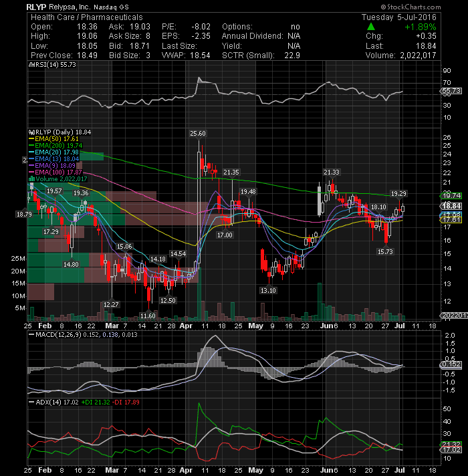468x476 pixels.
Task: Click the RSI '55.73' tag on right axis
Action: tap(451, 91)
